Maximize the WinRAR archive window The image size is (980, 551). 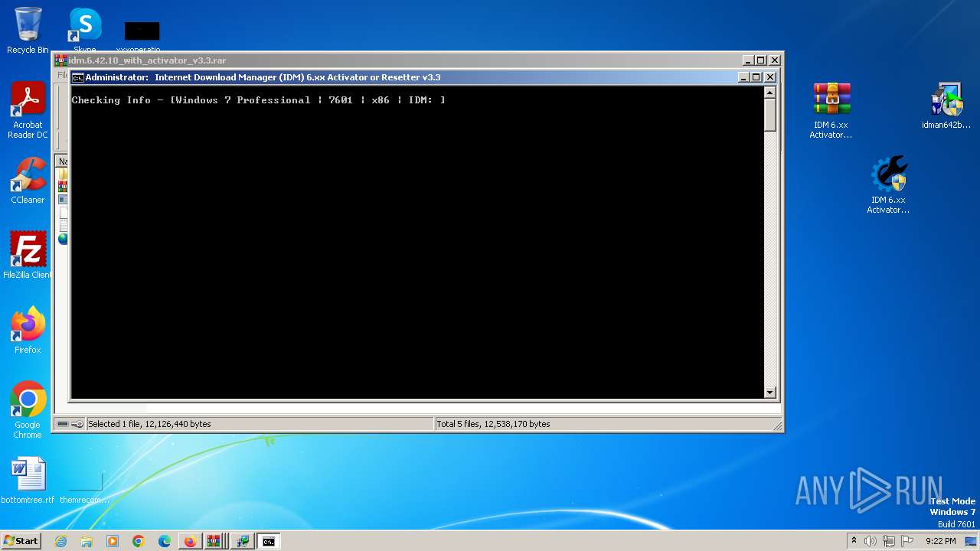(761, 60)
